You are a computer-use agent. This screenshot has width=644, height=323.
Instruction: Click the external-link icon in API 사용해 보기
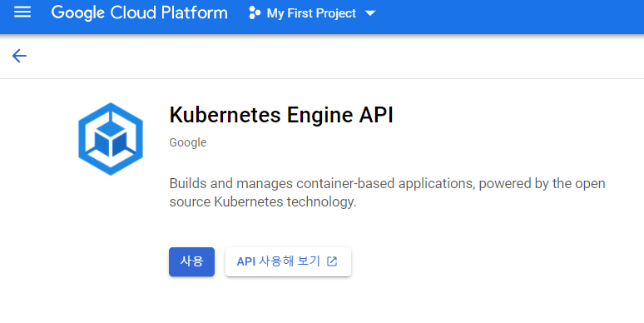(332, 261)
